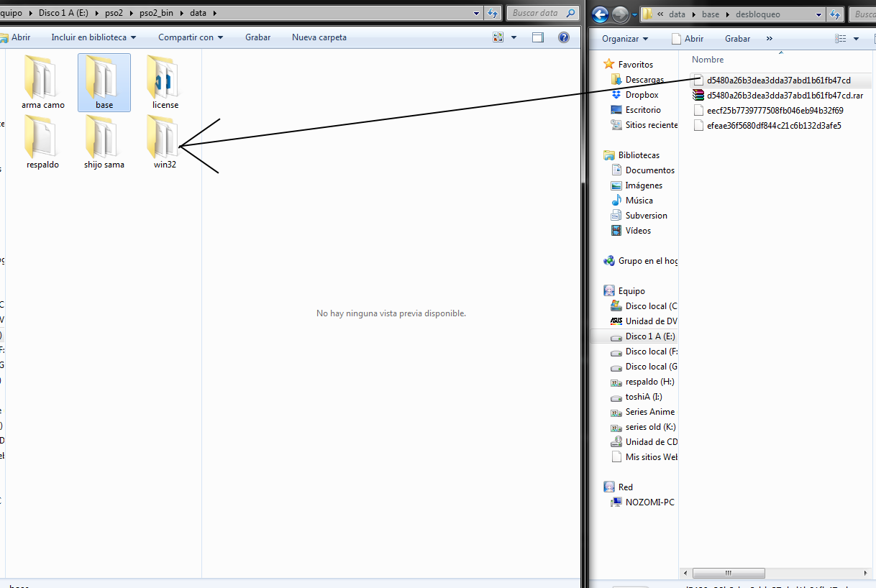Viewport: 876px width, 588px height.
Task: Open the license folder
Action: point(165,81)
